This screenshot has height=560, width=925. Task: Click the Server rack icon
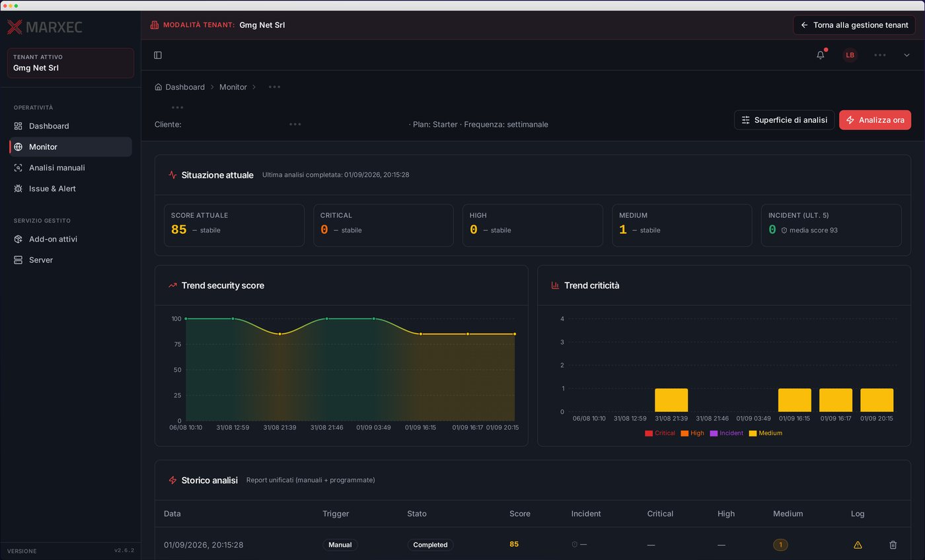(18, 260)
